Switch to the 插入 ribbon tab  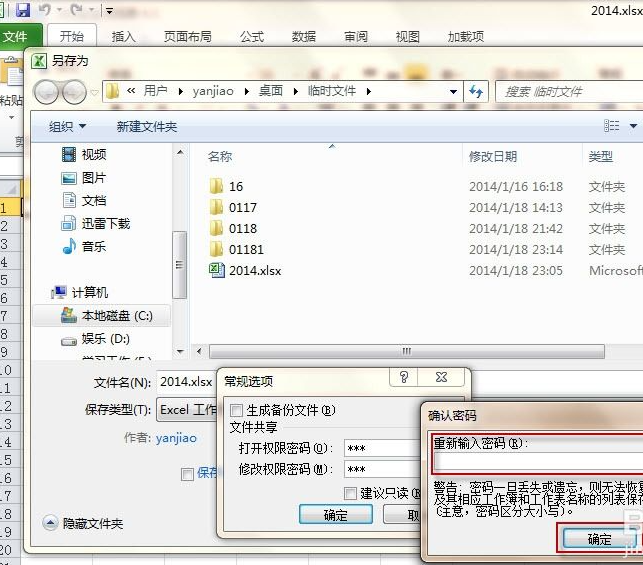pyautogui.click(x=124, y=37)
